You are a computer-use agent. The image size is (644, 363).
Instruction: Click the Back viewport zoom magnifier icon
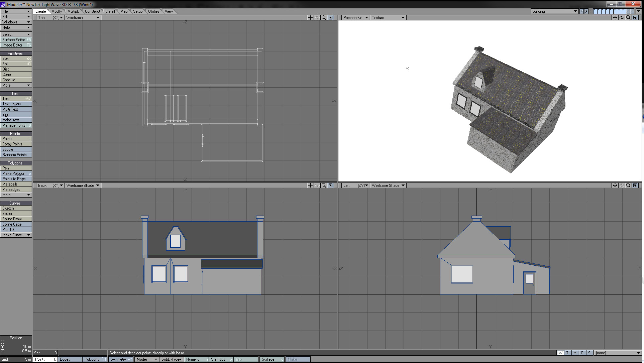324,186
